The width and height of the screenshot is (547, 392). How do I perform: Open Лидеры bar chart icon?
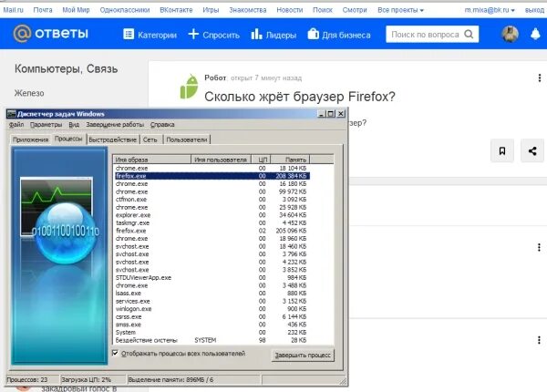tap(256, 34)
